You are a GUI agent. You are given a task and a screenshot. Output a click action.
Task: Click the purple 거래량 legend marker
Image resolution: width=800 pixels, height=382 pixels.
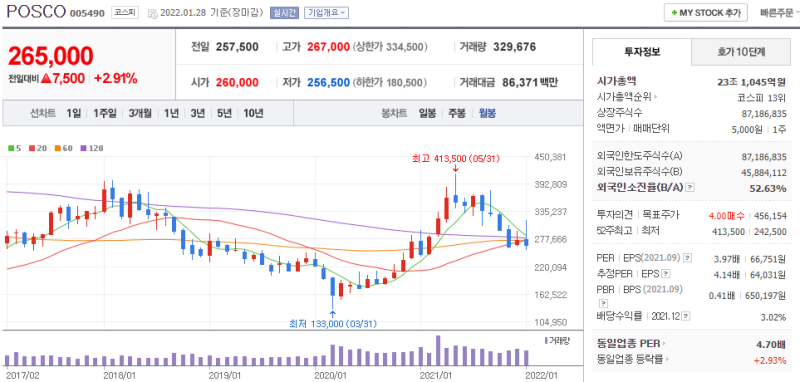tap(546, 340)
